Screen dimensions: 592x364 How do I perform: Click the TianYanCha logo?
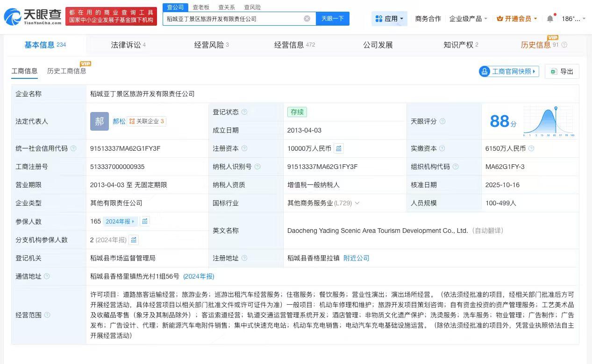click(33, 16)
